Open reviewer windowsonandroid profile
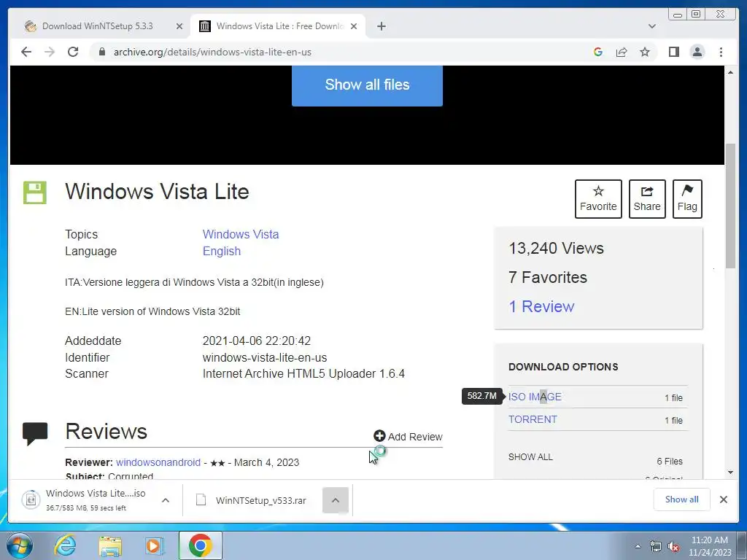Image resolution: width=747 pixels, height=560 pixels. (158, 462)
